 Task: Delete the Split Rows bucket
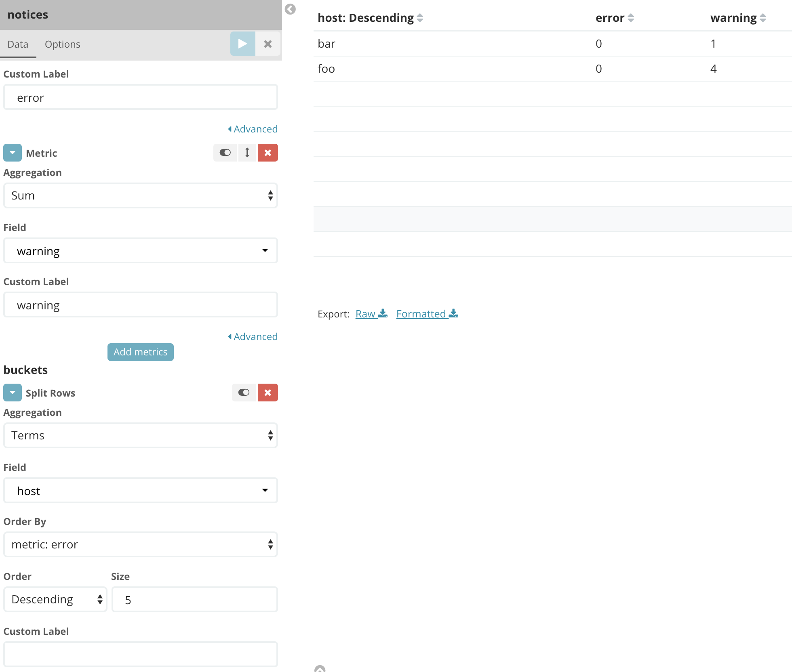coord(268,393)
